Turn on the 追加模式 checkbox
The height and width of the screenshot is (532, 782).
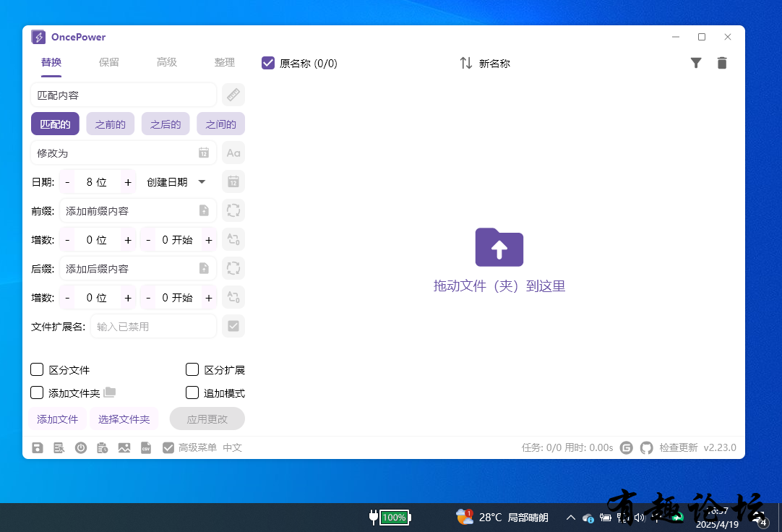point(192,393)
